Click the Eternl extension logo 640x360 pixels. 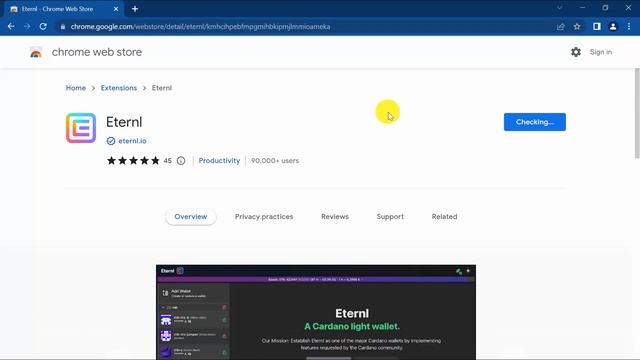tap(81, 128)
